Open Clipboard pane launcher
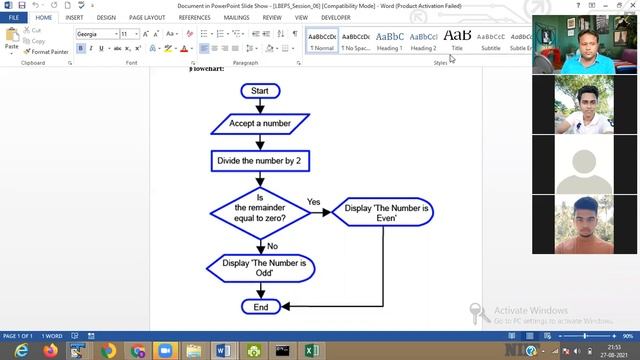The height and width of the screenshot is (360, 640). click(x=70, y=63)
